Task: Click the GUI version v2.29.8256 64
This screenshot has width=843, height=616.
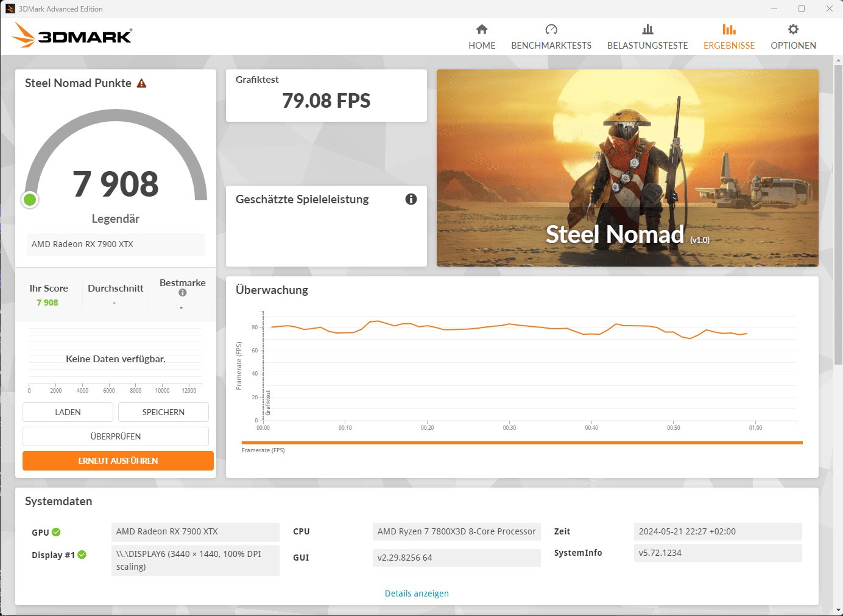Action: click(457, 558)
